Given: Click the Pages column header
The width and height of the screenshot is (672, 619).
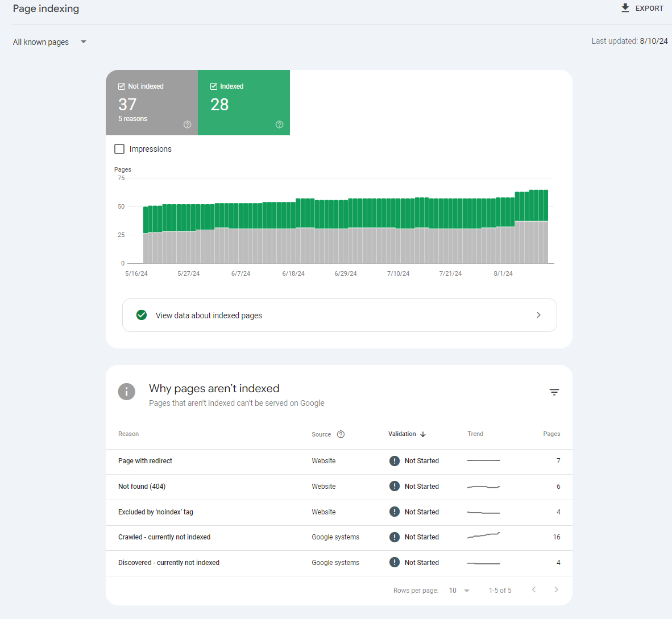Looking at the screenshot, I should coord(551,434).
